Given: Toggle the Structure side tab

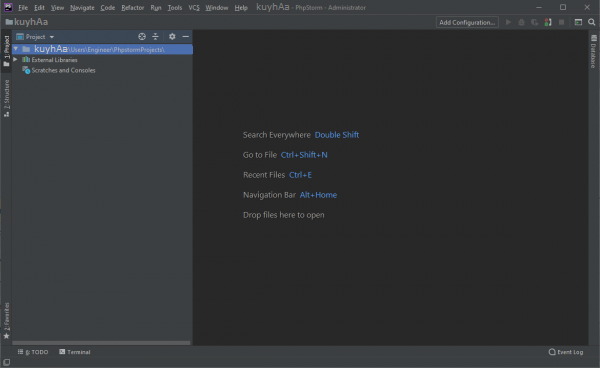Looking at the screenshot, I should tap(6, 98).
